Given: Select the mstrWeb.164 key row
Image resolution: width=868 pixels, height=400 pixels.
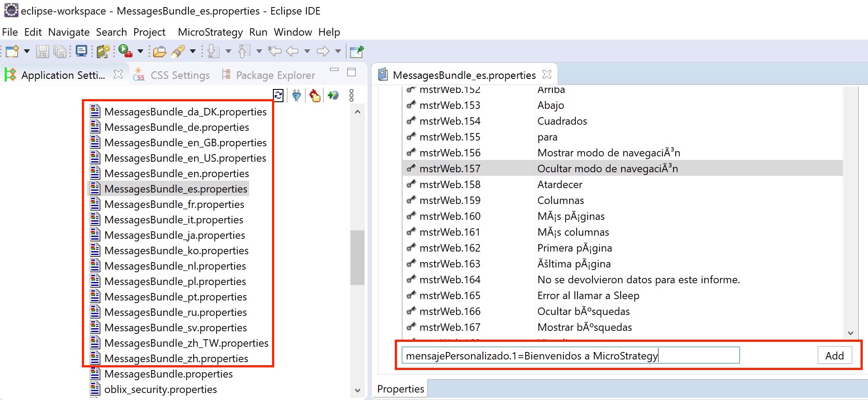Looking at the screenshot, I should pos(622,279).
